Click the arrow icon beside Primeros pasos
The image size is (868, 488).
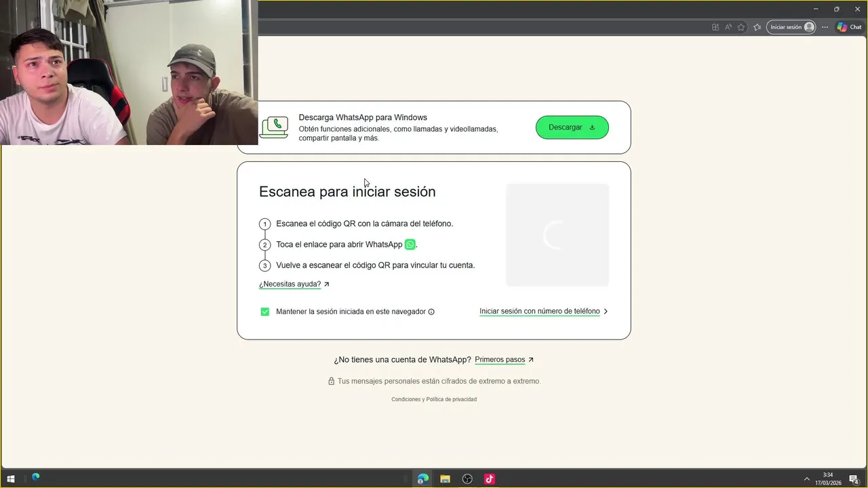tap(531, 360)
